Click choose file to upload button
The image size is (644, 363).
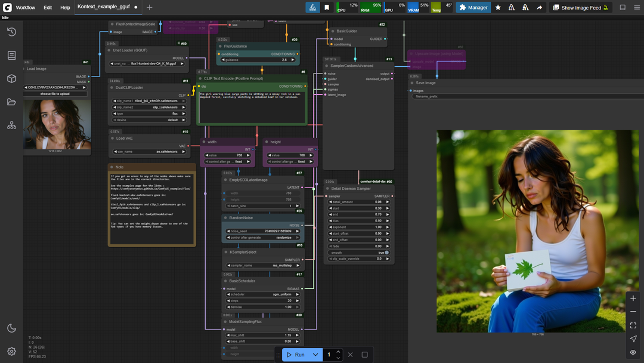pos(55,94)
